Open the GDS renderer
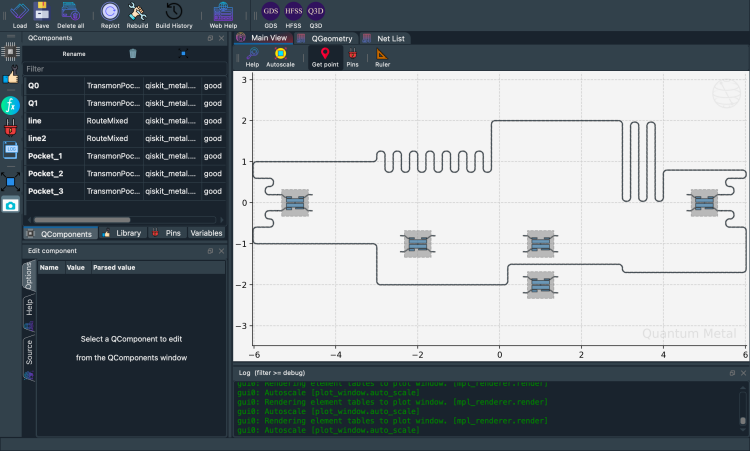 click(271, 15)
